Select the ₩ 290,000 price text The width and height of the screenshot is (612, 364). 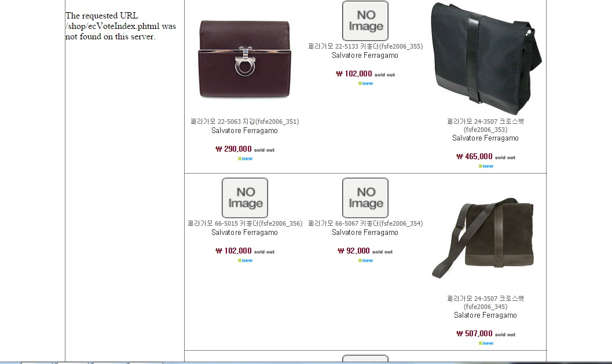pos(233,149)
